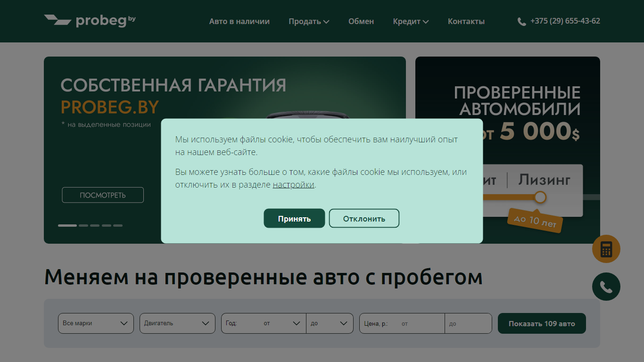Image resolution: width=644 pixels, height=362 pixels.
Task: Expand the Кредит dropdown menu
Action: [x=411, y=21]
